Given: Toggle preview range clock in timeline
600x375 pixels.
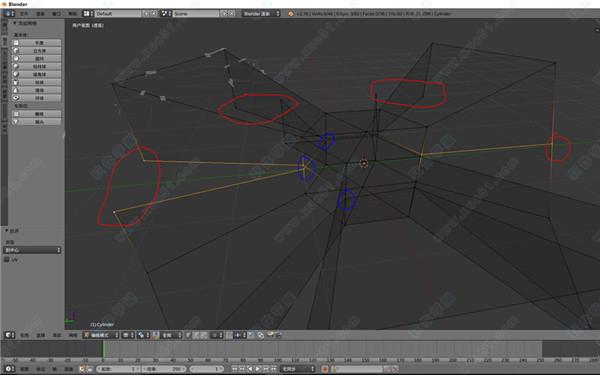Looking at the screenshot, I should tap(82, 369).
